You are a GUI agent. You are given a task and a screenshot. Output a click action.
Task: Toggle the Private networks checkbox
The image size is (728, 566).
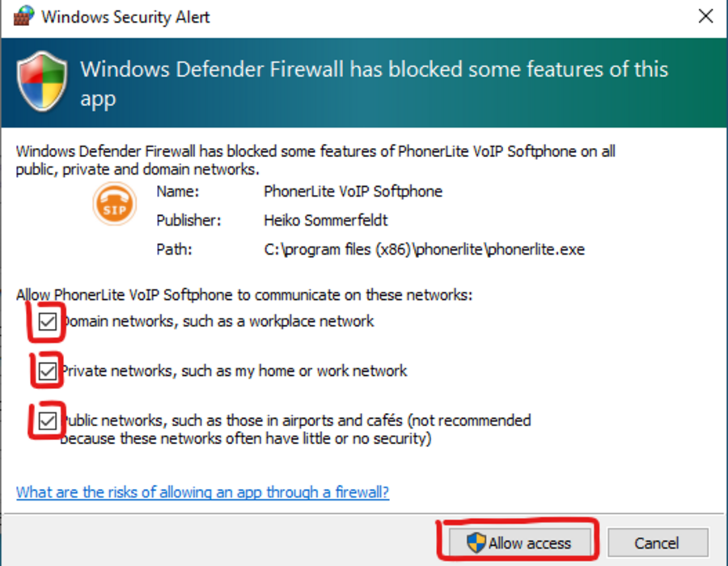[48, 370]
